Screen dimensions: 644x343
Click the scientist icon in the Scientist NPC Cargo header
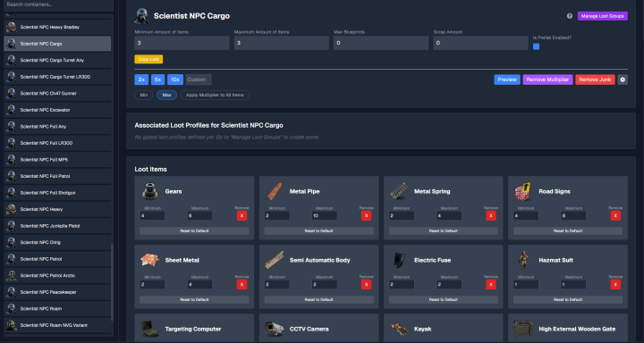(141, 16)
